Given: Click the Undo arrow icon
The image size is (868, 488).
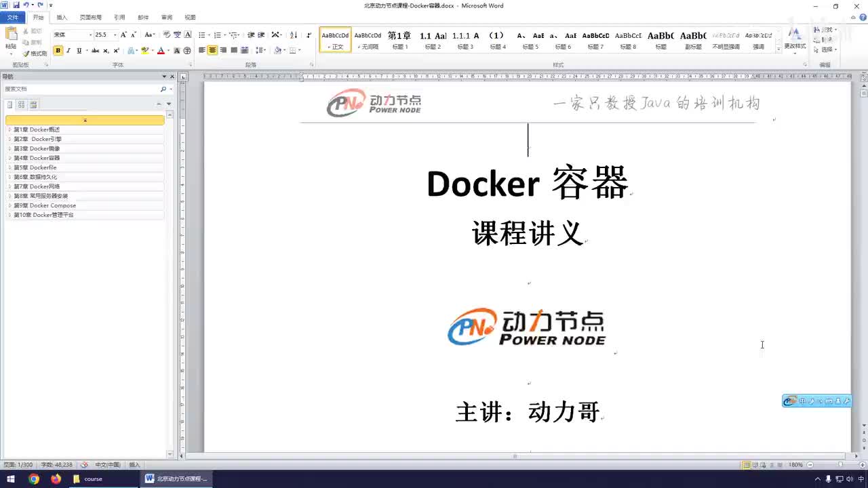Looking at the screenshot, I should click(26, 5).
